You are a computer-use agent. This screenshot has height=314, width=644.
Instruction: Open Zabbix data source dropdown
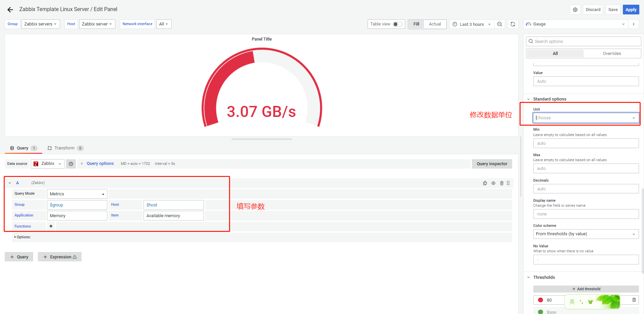(48, 164)
